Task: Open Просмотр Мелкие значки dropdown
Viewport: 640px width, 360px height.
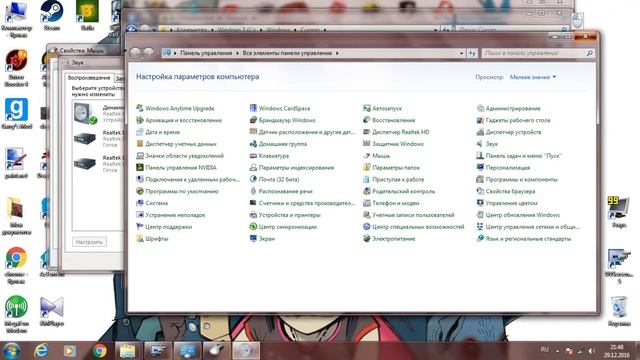Action: coord(533,77)
